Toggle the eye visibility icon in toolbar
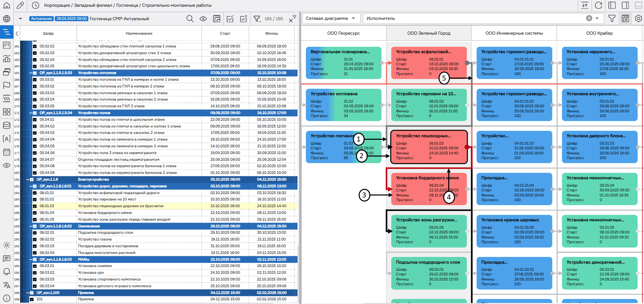Image resolution: width=644 pixels, height=304 pixels. click(x=203, y=19)
